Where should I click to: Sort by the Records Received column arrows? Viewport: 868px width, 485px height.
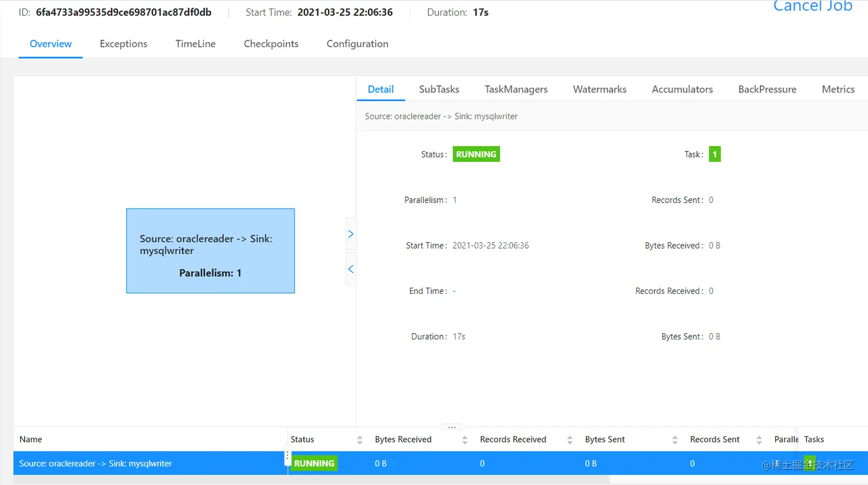click(x=570, y=440)
